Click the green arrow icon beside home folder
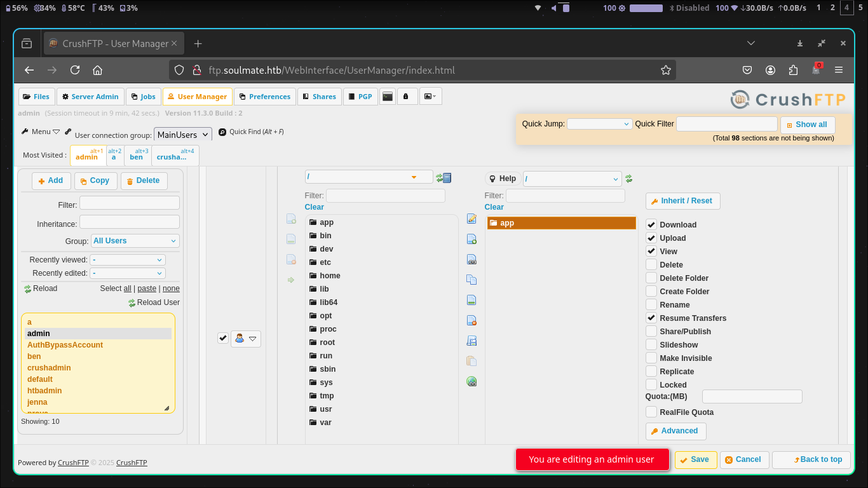Viewport: 868px width, 488px height. click(291, 279)
